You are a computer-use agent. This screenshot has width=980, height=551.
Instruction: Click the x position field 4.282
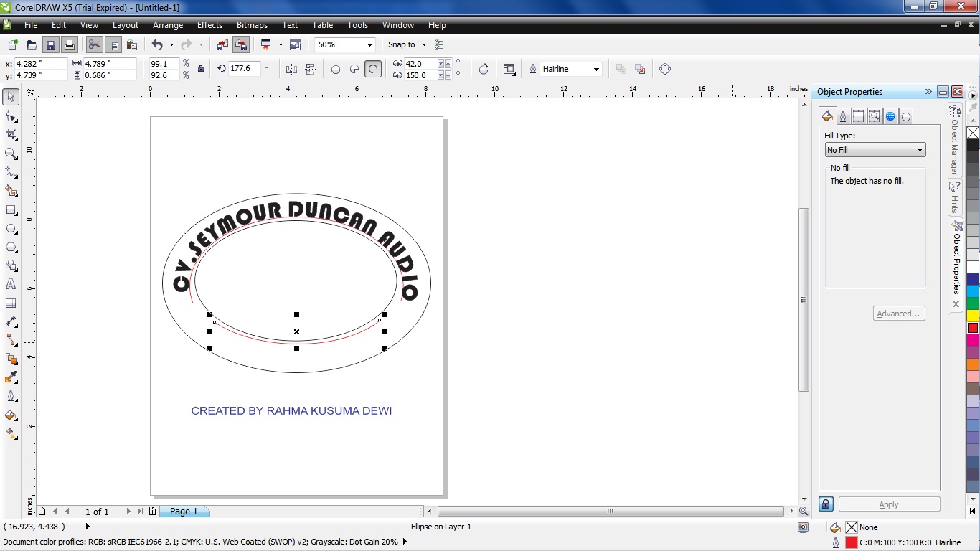[40, 64]
